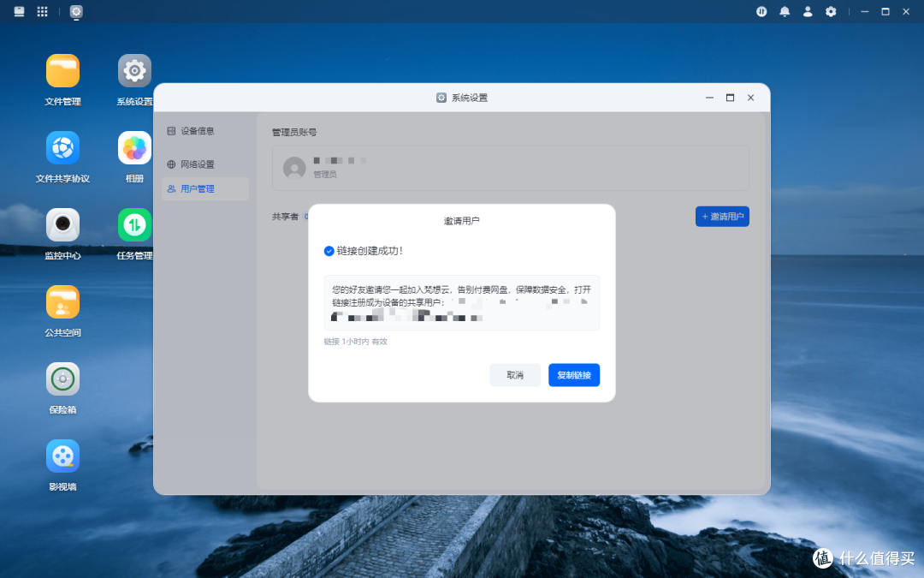Select 用户管理 in the sidebar
Screen dimensions: 924x578
[205, 188]
